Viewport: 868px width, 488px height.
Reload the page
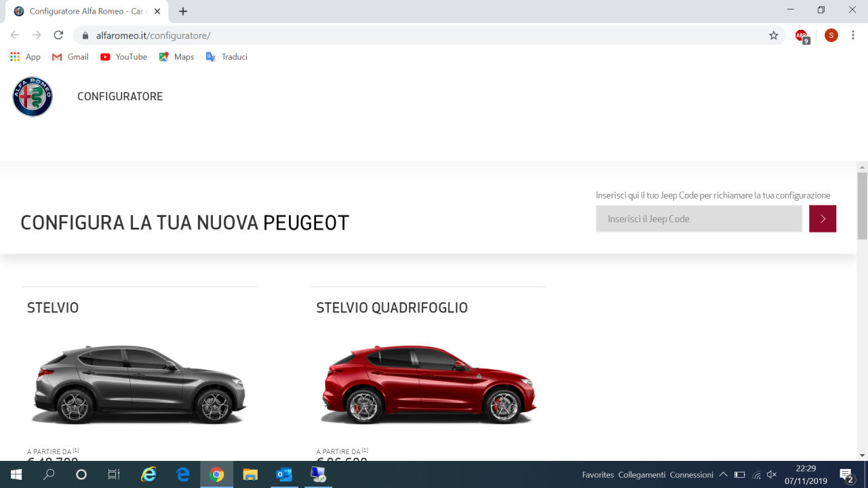(x=58, y=35)
